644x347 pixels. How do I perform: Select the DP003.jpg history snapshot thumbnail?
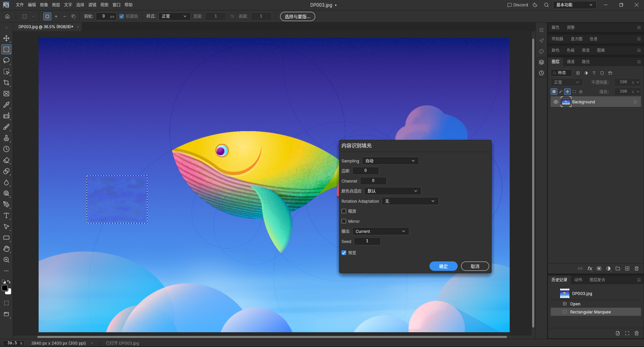click(565, 293)
